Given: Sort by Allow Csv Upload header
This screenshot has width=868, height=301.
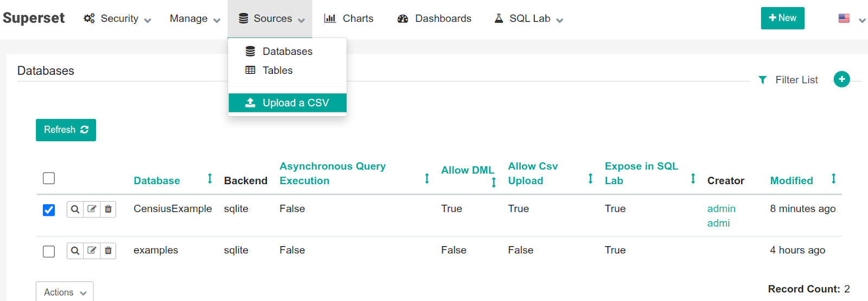Looking at the screenshot, I should (533, 173).
